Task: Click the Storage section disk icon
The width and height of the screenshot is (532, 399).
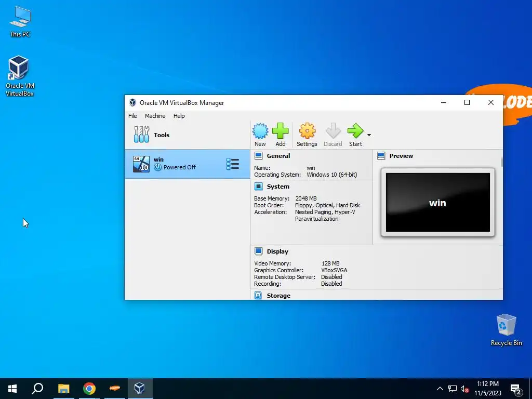Action: (258, 296)
